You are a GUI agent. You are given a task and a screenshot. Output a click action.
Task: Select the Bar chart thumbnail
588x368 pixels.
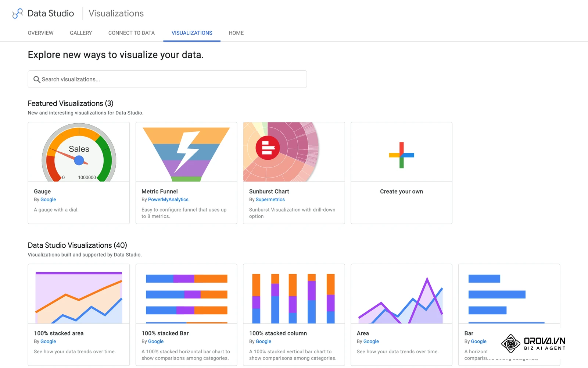tap(509, 294)
